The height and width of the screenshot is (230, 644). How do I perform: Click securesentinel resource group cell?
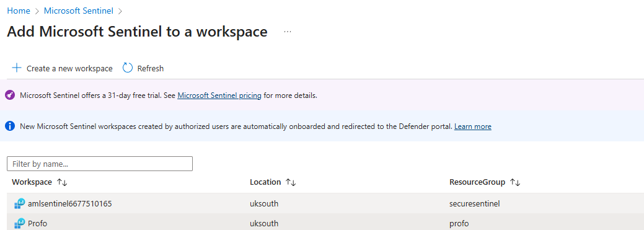tap(475, 203)
